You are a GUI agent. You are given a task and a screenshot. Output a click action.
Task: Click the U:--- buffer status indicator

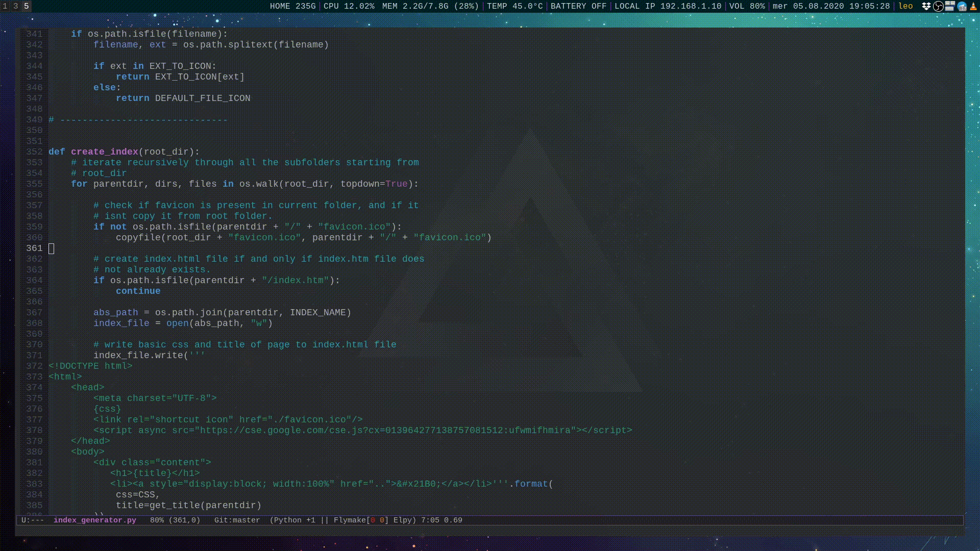(x=33, y=520)
